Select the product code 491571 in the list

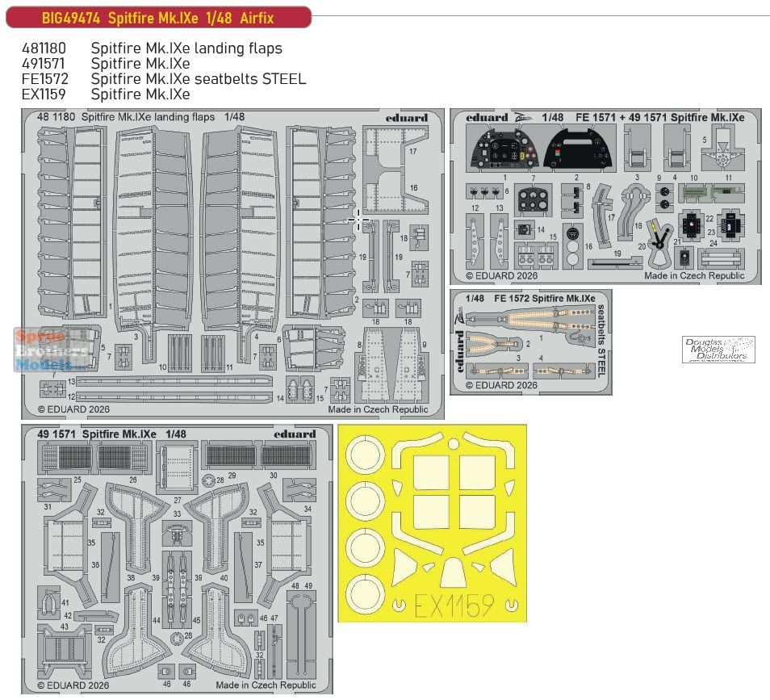[44, 63]
